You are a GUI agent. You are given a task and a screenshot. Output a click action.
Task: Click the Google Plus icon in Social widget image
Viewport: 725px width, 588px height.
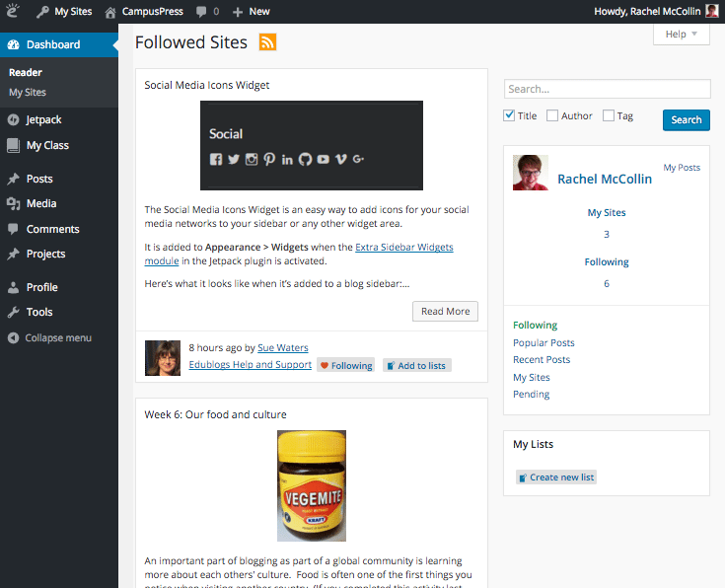coord(358,159)
